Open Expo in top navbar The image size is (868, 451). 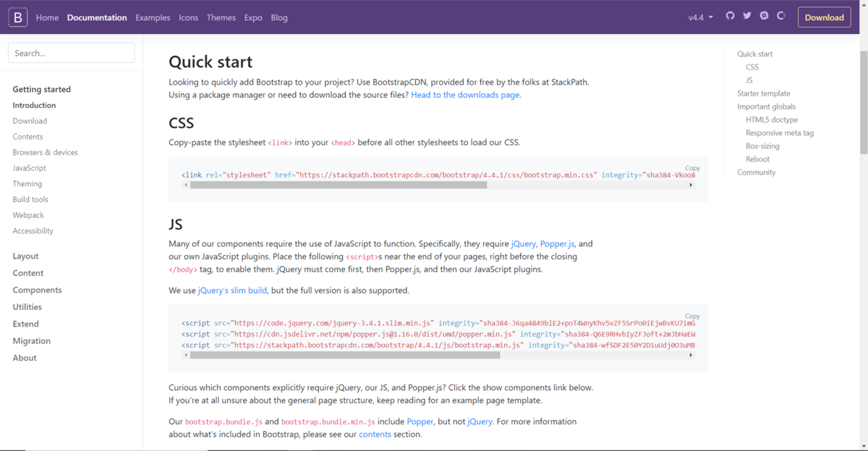(x=253, y=17)
